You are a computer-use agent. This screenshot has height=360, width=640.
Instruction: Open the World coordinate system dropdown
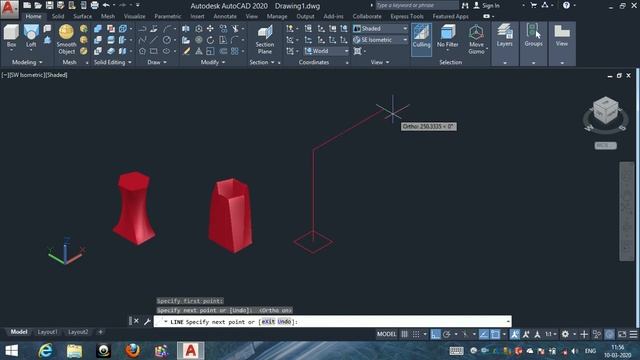click(x=327, y=51)
